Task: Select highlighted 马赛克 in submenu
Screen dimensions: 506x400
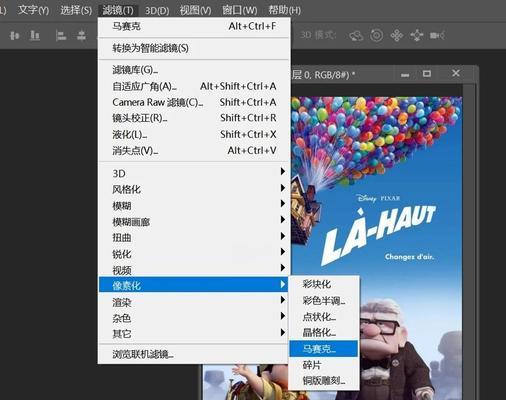Action: tap(324, 349)
